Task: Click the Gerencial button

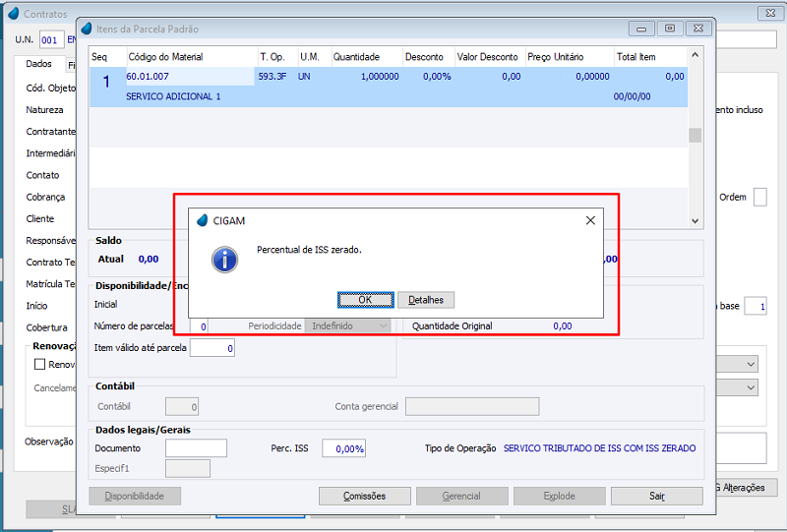Action: [461, 496]
